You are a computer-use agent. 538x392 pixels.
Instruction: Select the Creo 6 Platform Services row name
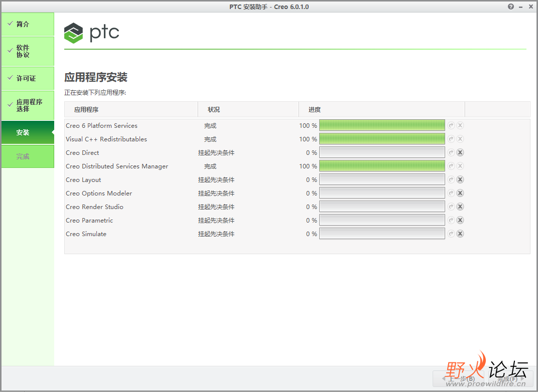pos(101,126)
